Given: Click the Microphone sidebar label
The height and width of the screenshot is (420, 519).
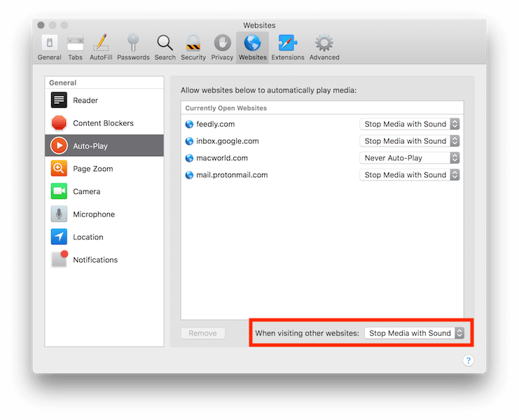Looking at the screenshot, I should tap(94, 215).
